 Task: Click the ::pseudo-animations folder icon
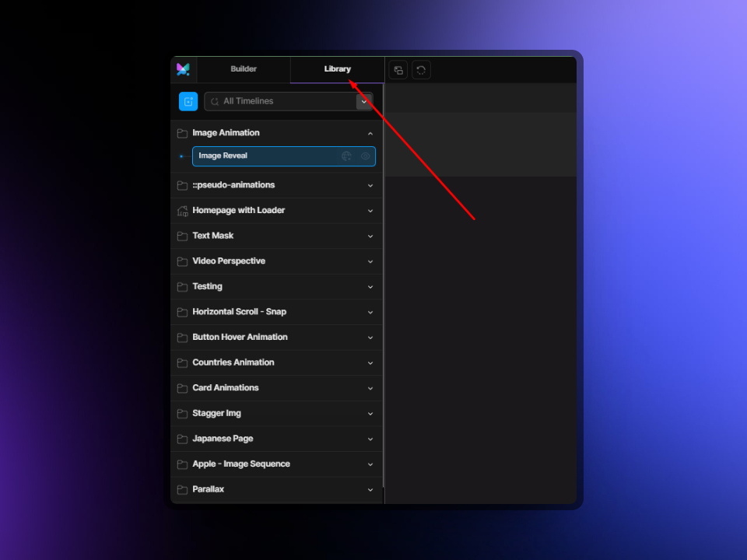182,185
